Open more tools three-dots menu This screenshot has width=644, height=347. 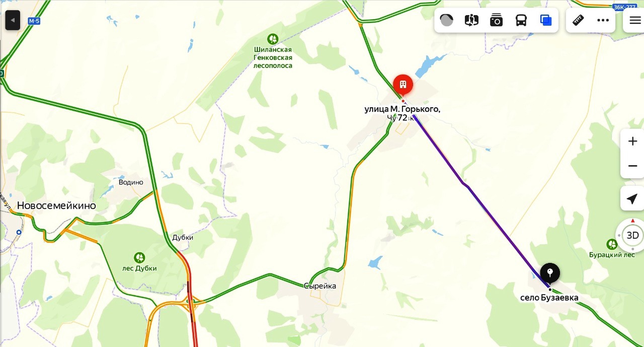pyautogui.click(x=603, y=20)
